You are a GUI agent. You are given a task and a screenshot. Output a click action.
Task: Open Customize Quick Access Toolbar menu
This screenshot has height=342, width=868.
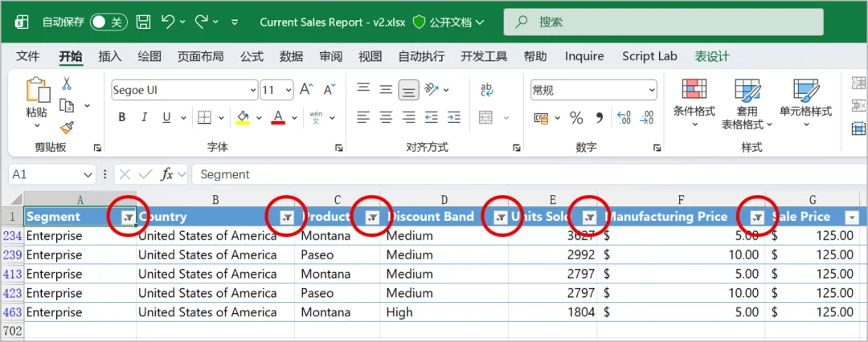click(x=235, y=22)
